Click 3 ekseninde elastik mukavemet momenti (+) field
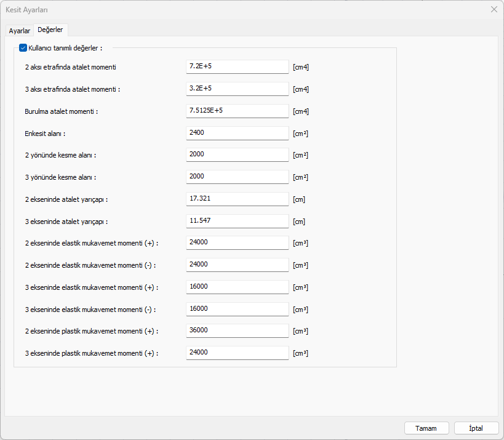504x440 pixels. pos(237,287)
